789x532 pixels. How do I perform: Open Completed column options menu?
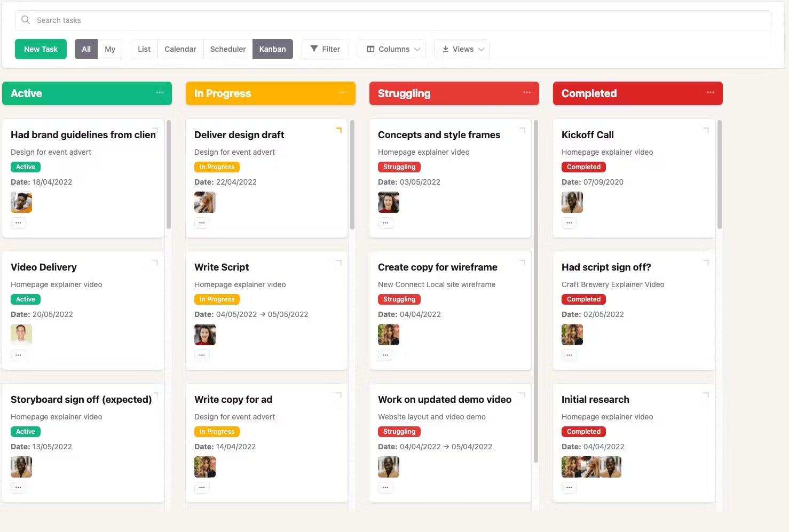(711, 93)
